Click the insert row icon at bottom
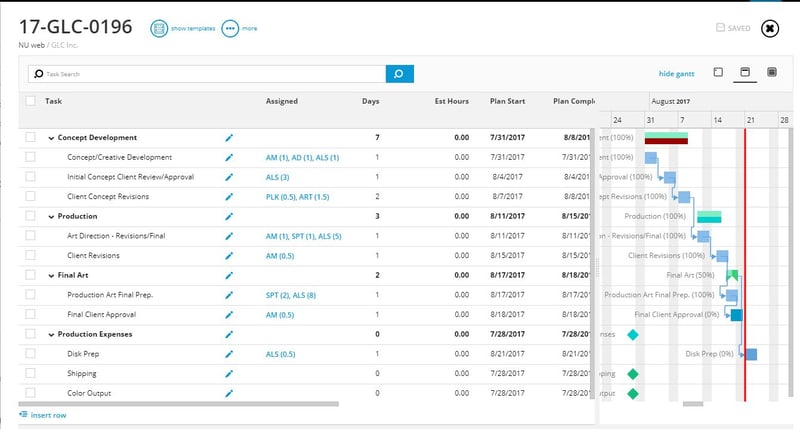Viewport: 800px width, 429px height. click(23, 415)
